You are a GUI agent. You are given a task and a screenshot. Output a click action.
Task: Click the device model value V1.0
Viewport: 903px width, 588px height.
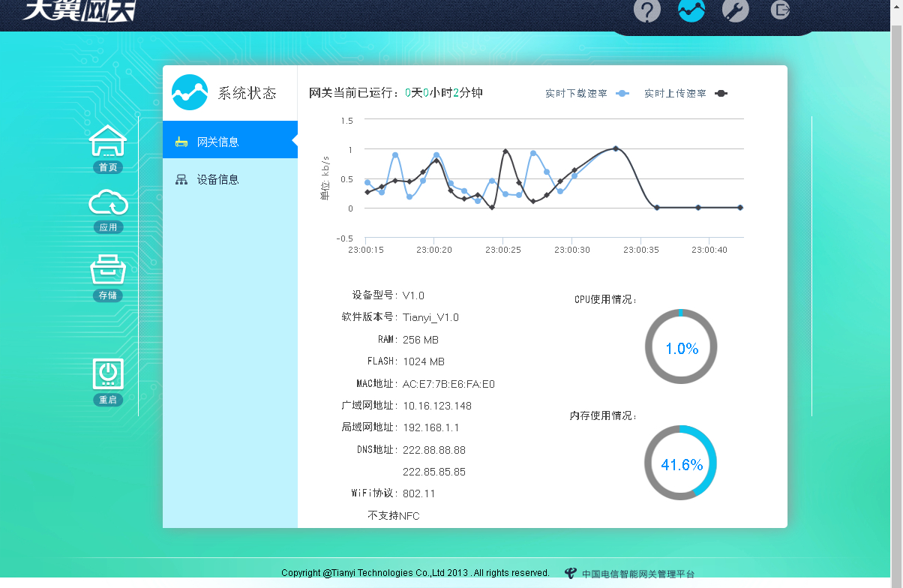point(413,295)
